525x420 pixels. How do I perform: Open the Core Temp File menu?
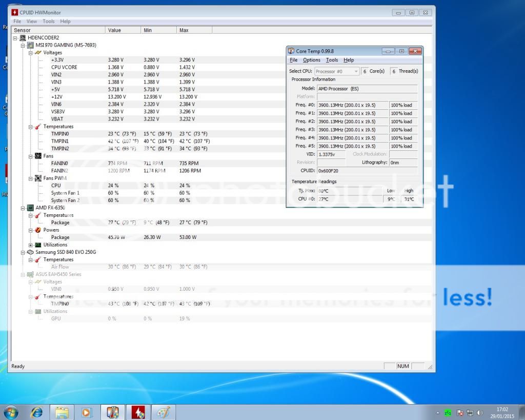click(294, 60)
